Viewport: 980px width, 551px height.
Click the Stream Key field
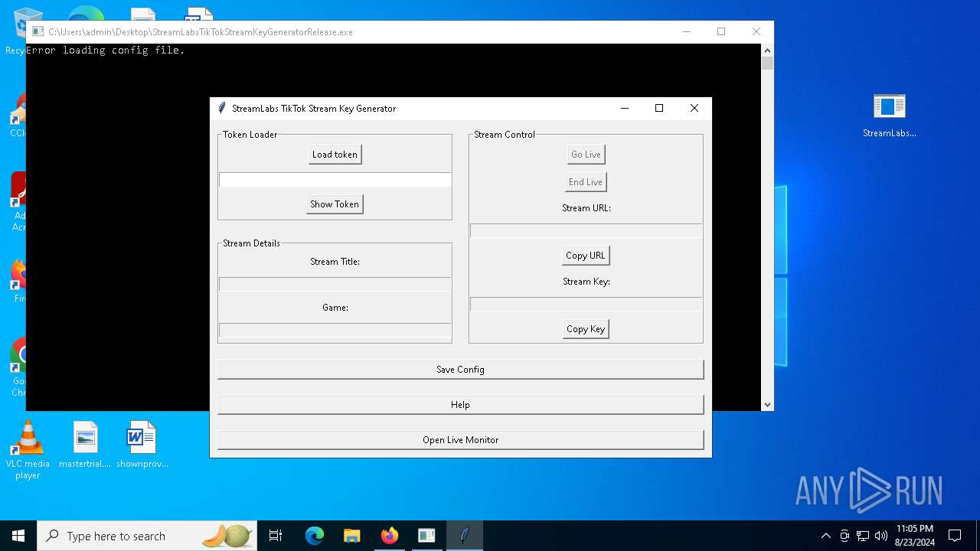click(586, 304)
